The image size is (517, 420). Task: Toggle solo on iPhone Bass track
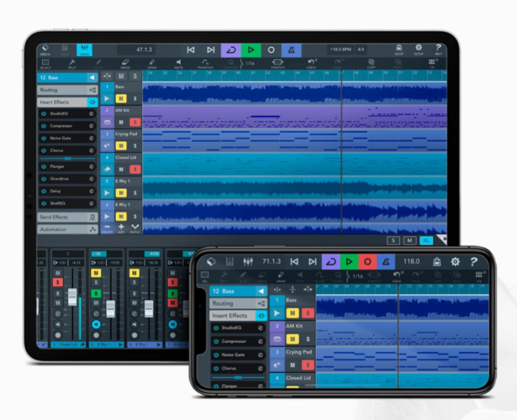click(x=308, y=313)
